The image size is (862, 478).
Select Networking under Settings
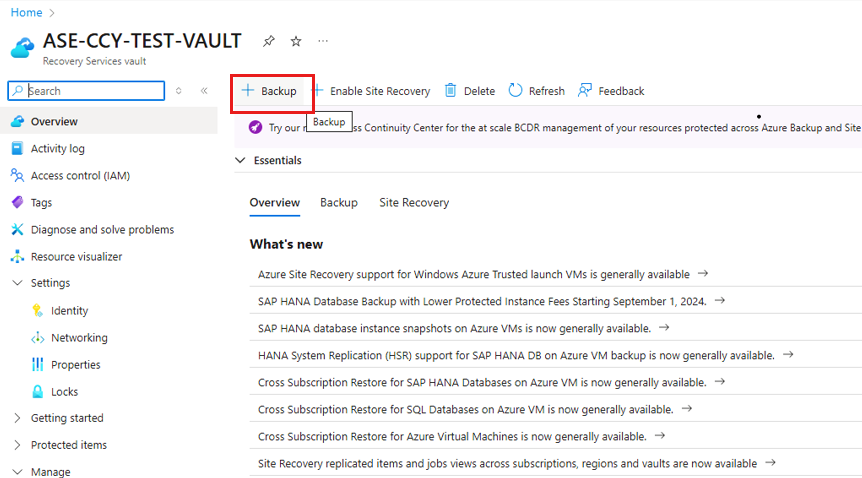point(79,338)
